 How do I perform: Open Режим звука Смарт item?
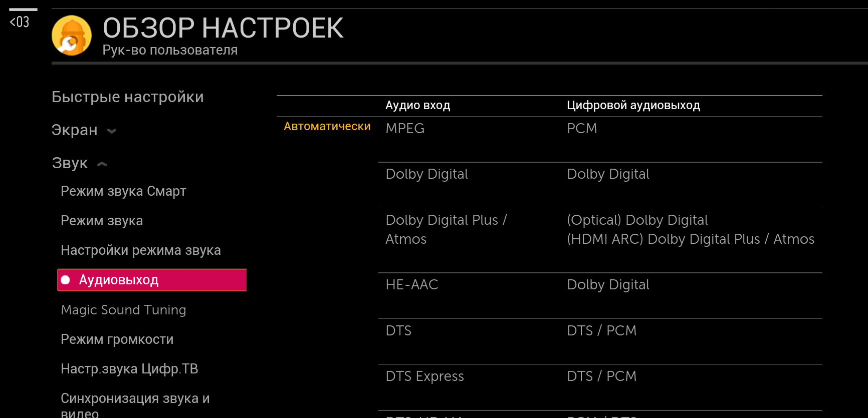click(x=123, y=191)
